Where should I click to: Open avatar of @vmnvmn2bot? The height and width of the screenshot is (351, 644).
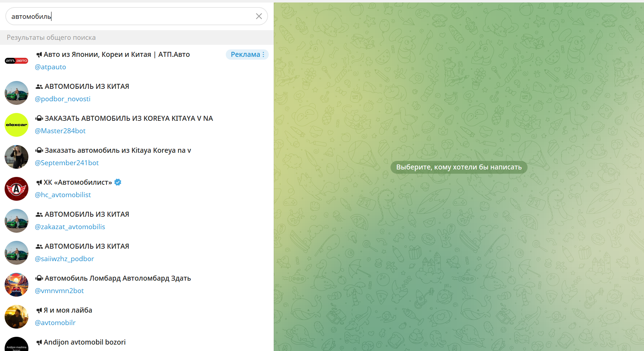click(16, 285)
